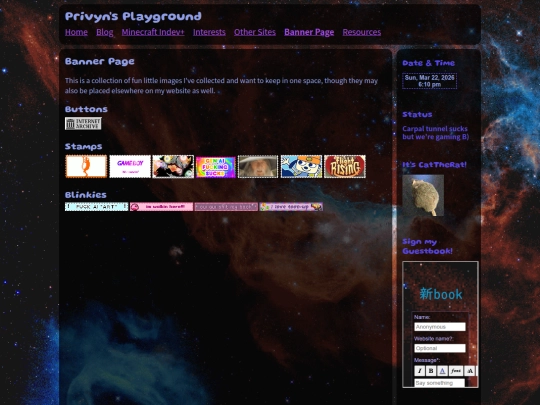The width and height of the screenshot is (540, 405).
Task: Open the Resources page
Action: click(x=362, y=32)
